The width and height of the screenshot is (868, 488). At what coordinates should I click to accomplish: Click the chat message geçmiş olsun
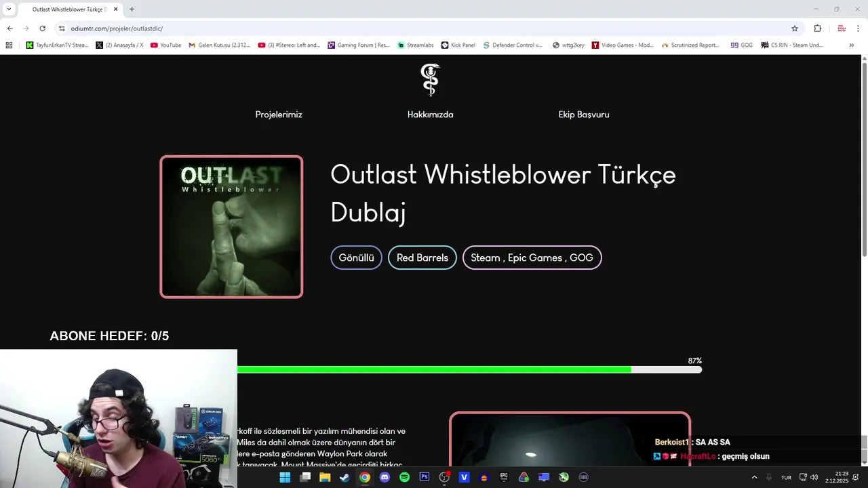(745, 456)
